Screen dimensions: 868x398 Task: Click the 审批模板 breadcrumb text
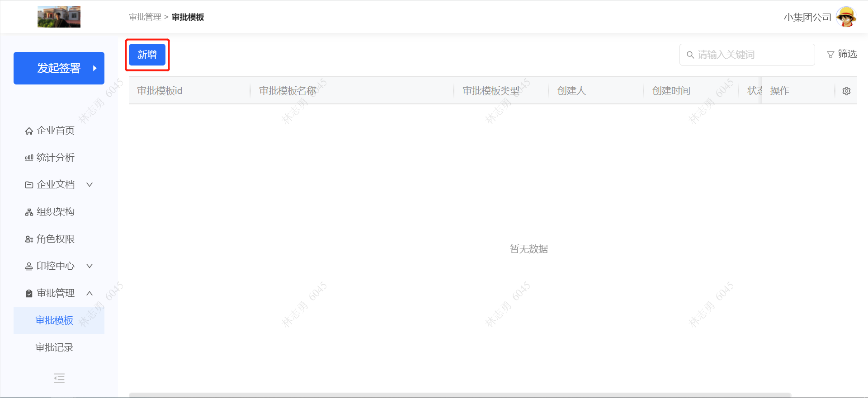[188, 17]
